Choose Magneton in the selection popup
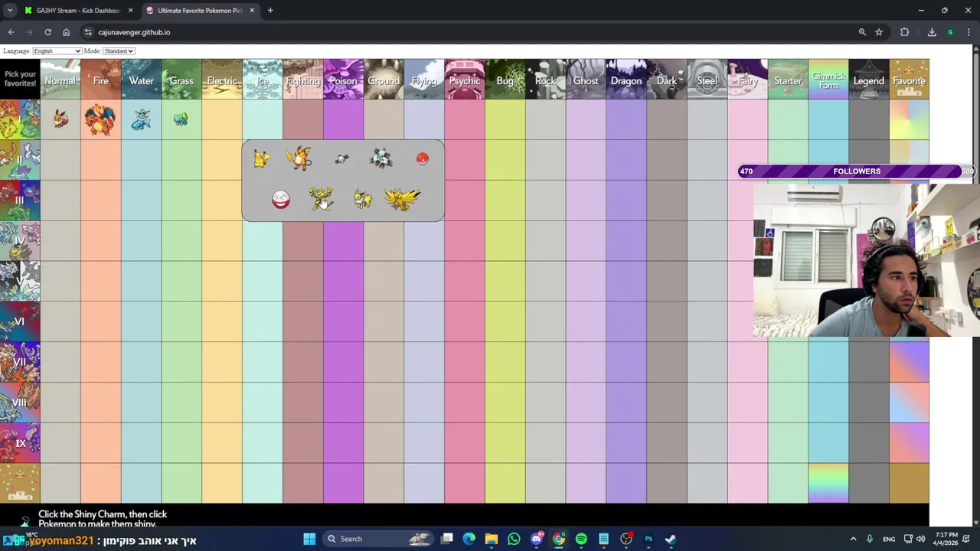Image resolution: width=980 pixels, height=551 pixels. [x=381, y=158]
